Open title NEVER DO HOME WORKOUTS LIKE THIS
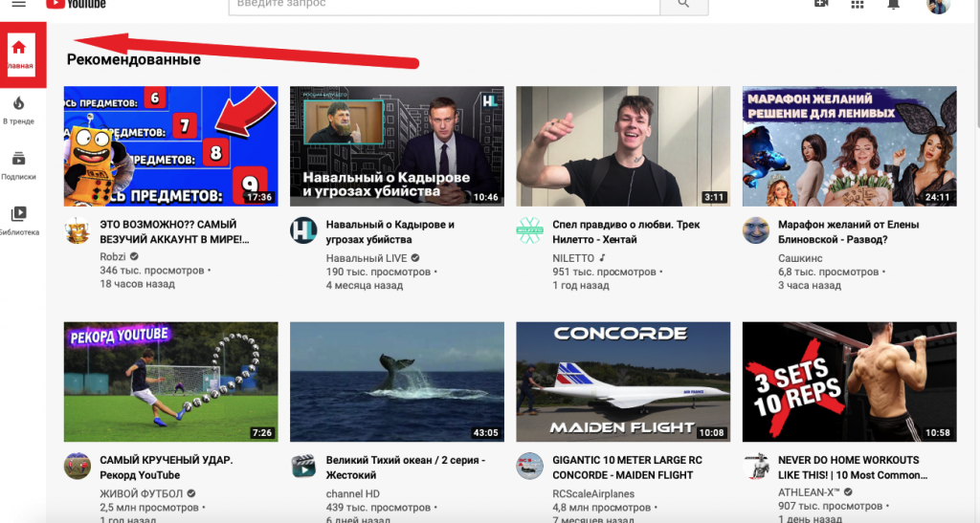Viewport: 980px width, 523px height. pyautogui.click(x=853, y=468)
